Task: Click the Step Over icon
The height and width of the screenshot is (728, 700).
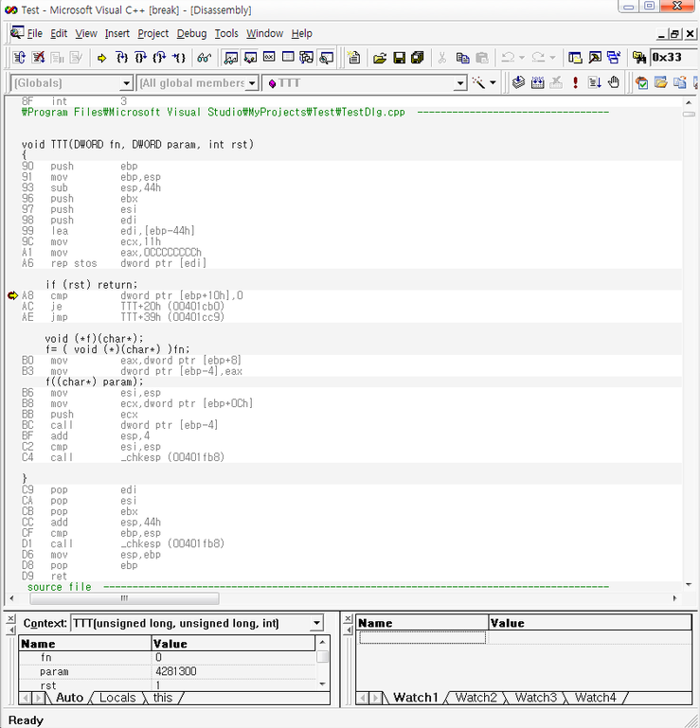Action: [x=140, y=58]
